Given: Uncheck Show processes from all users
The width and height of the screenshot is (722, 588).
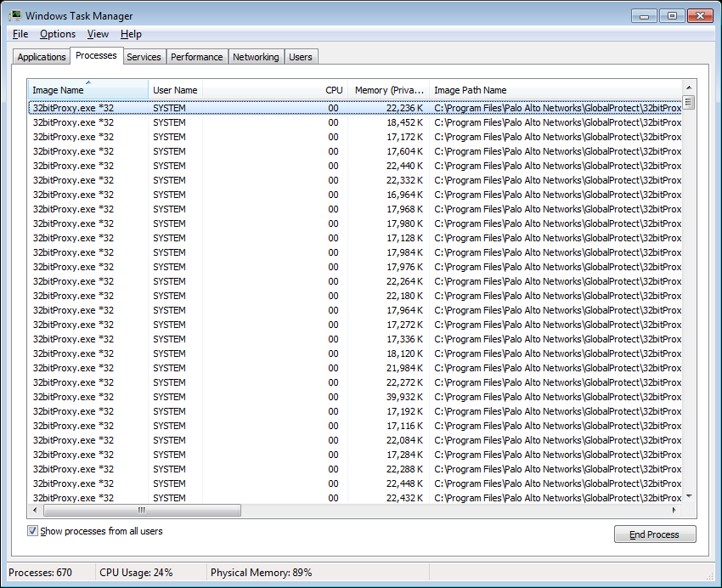Looking at the screenshot, I should point(31,530).
